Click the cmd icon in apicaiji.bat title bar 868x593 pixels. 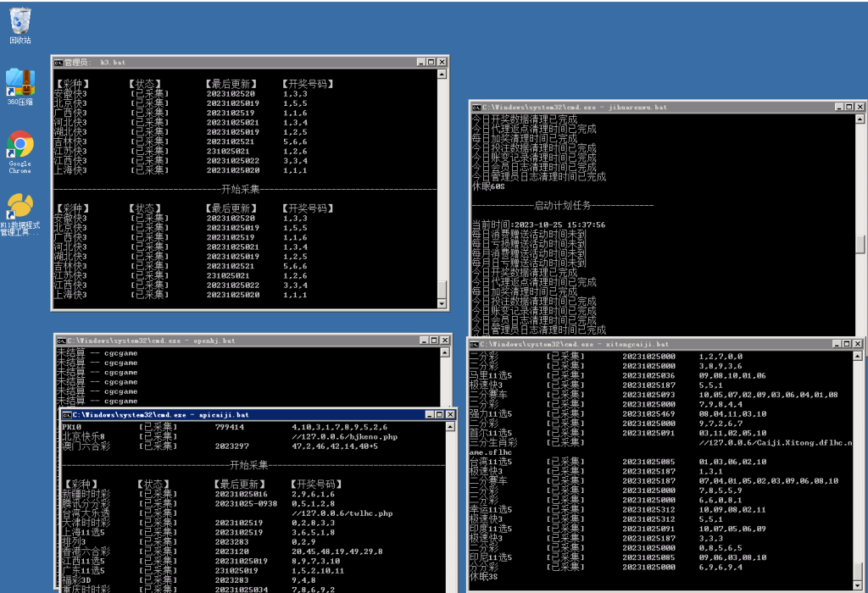click(65, 415)
